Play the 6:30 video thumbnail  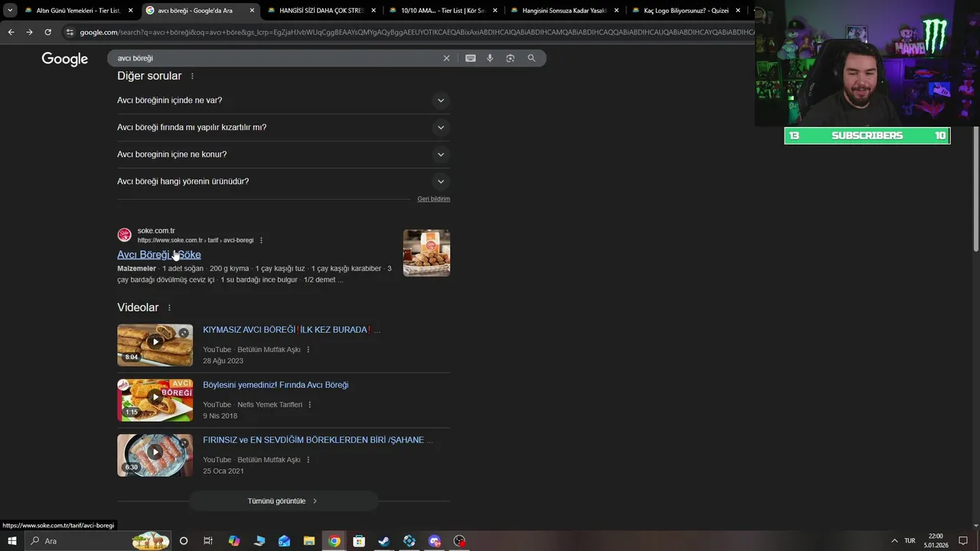coord(155,455)
